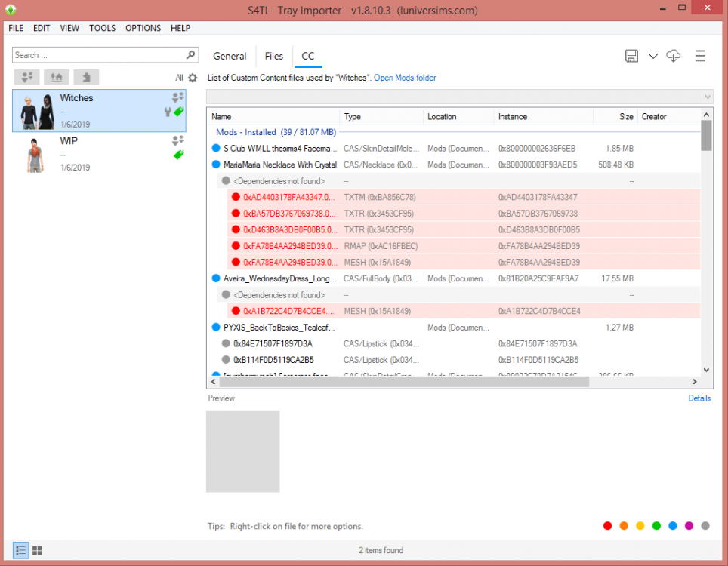Click the gray preview image box
This screenshot has height=566, width=728.
[243, 451]
